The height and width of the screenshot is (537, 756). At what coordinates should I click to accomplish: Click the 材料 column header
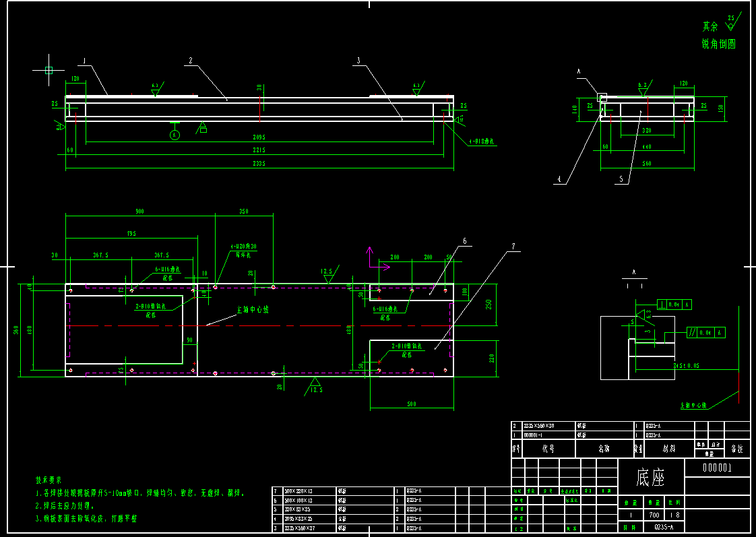pos(668,449)
